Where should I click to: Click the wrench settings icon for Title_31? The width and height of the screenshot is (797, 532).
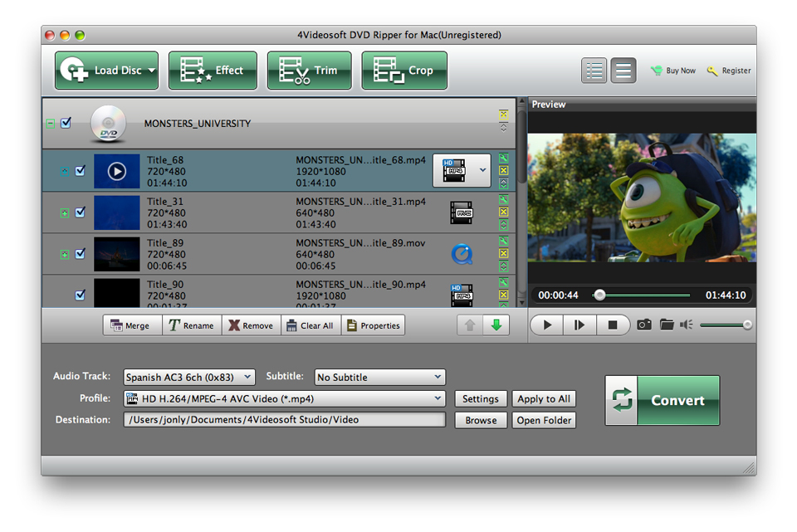coord(503,199)
